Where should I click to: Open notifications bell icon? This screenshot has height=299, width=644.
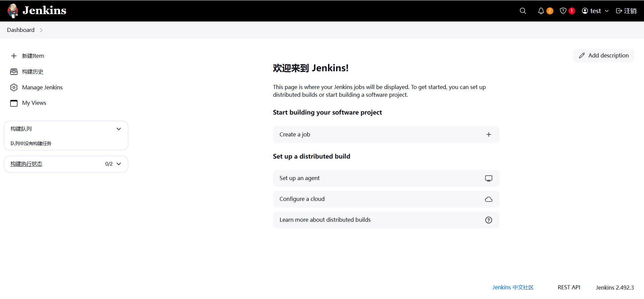541,11
